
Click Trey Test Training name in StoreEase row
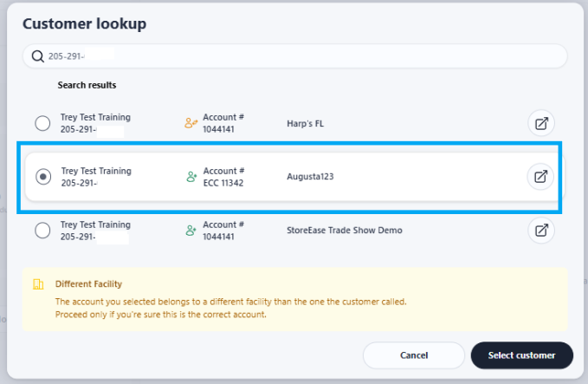click(95, 225)
